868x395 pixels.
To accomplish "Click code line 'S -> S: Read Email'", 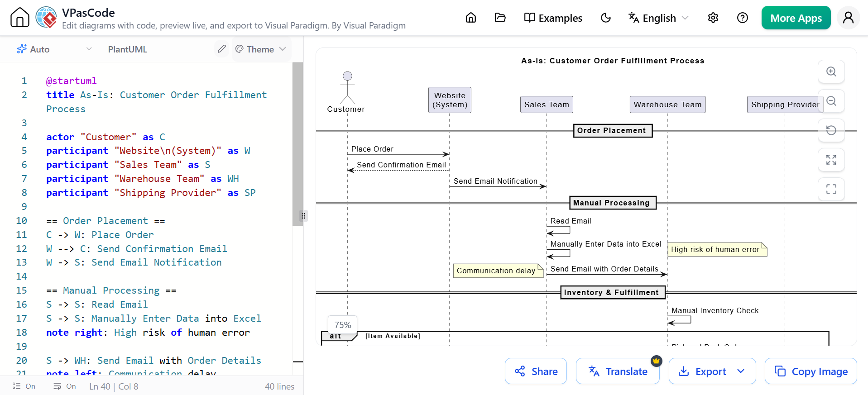I will [97, 304].
